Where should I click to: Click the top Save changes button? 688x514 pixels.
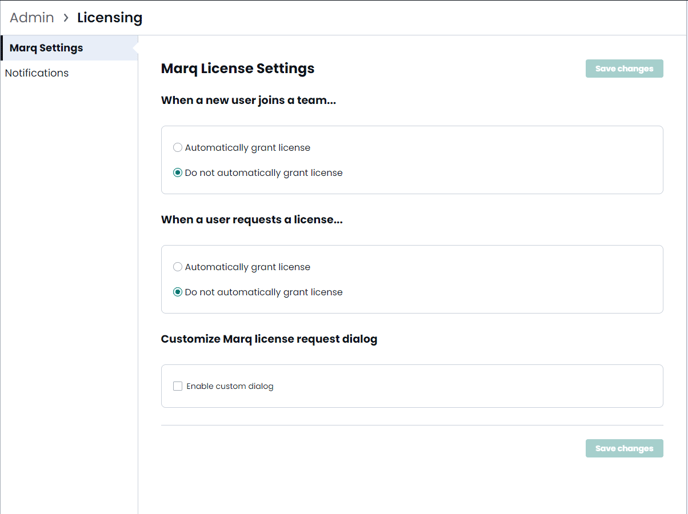click(624, 68)
